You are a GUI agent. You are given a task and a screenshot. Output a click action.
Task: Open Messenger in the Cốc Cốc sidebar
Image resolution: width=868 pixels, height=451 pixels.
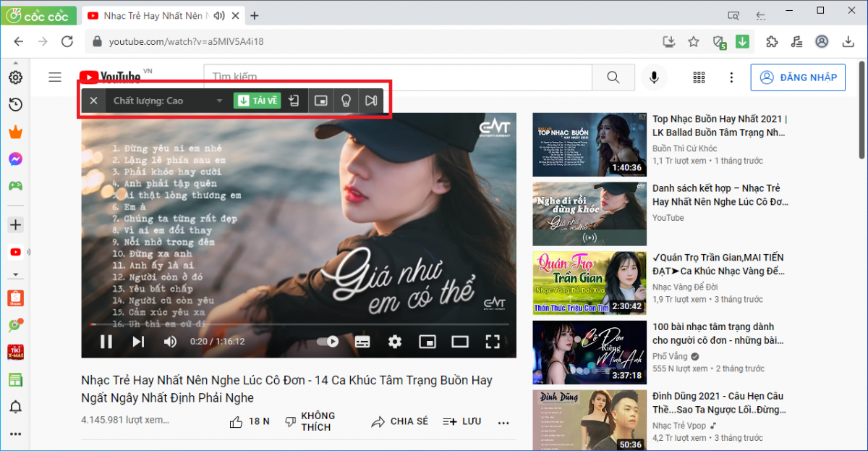point(15,159)
